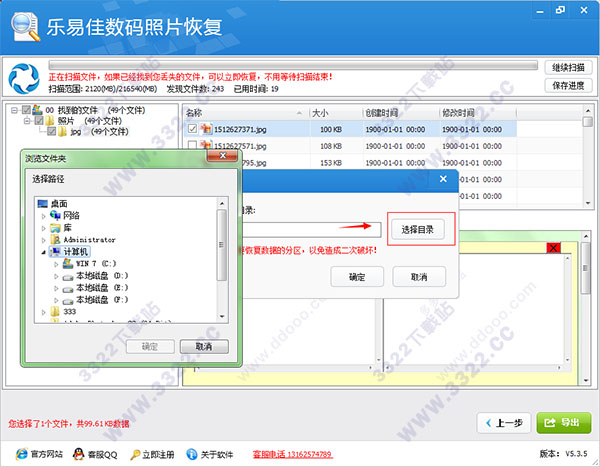The height and width of the screenshot is (467, 600).
Task: Close the 浏览文件夹 dialog
Action: (222, 156)
